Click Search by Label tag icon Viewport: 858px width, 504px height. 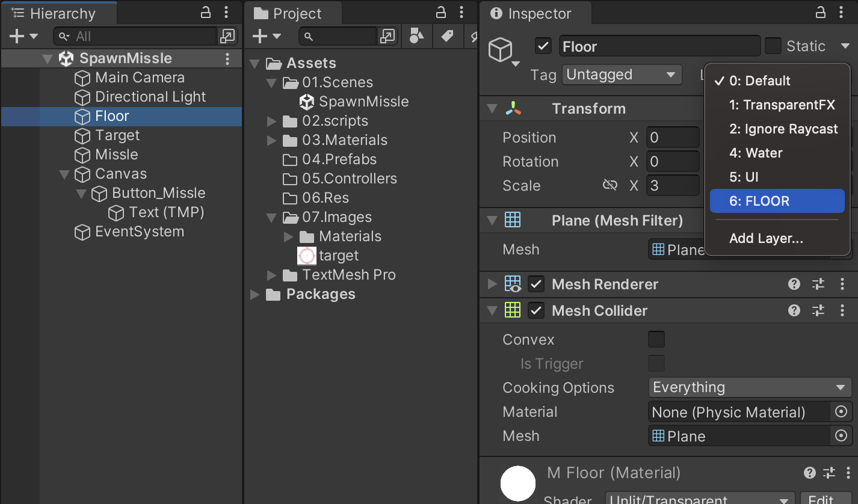click(447, 37)
